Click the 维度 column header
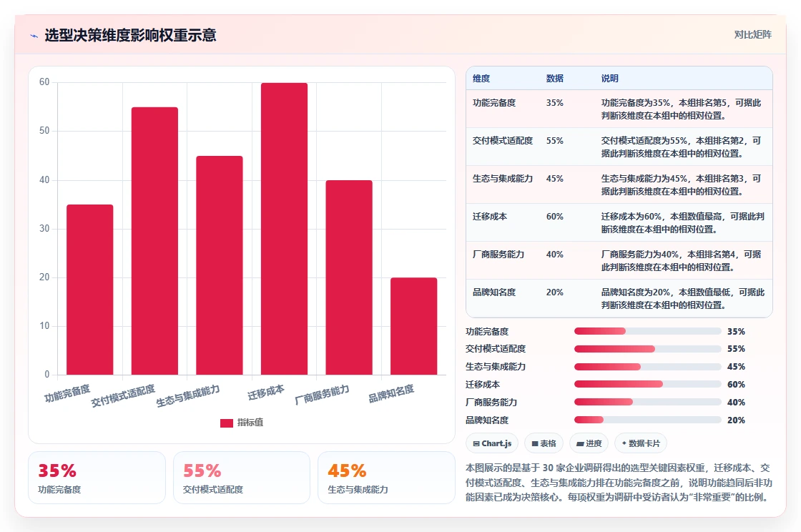This screenshot has height=532, width=801. pos(481,78)
